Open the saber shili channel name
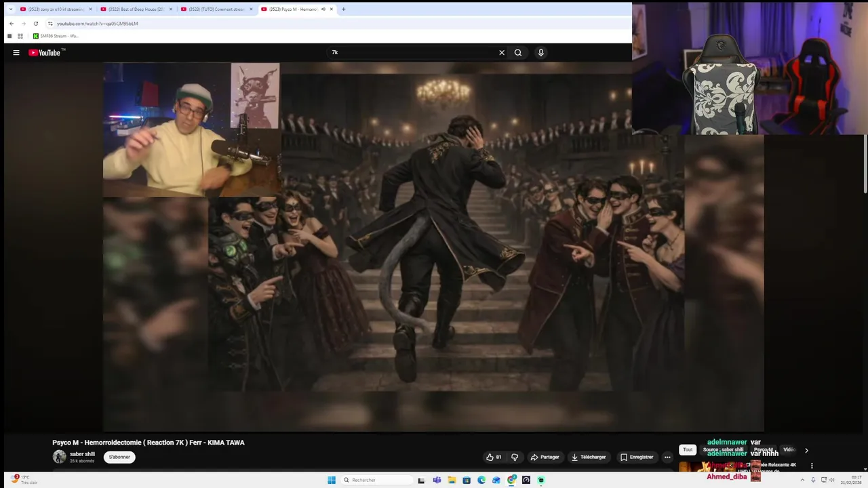 [82, 454]
